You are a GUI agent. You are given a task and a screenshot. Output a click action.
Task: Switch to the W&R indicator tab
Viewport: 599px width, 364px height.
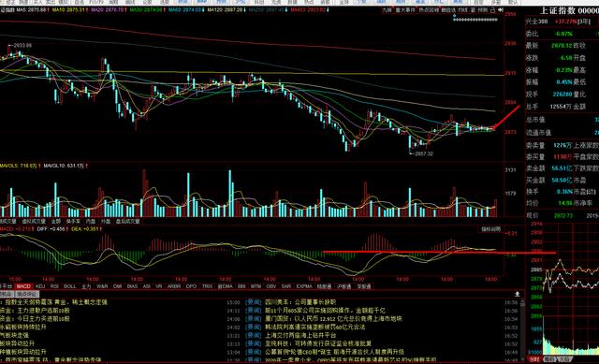click(102, 286)
